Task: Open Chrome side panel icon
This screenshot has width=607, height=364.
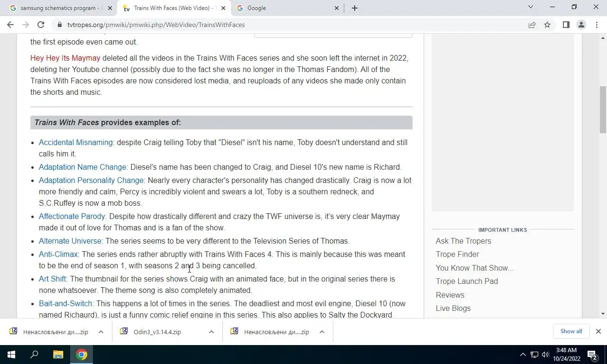Action: click(566, 25)
